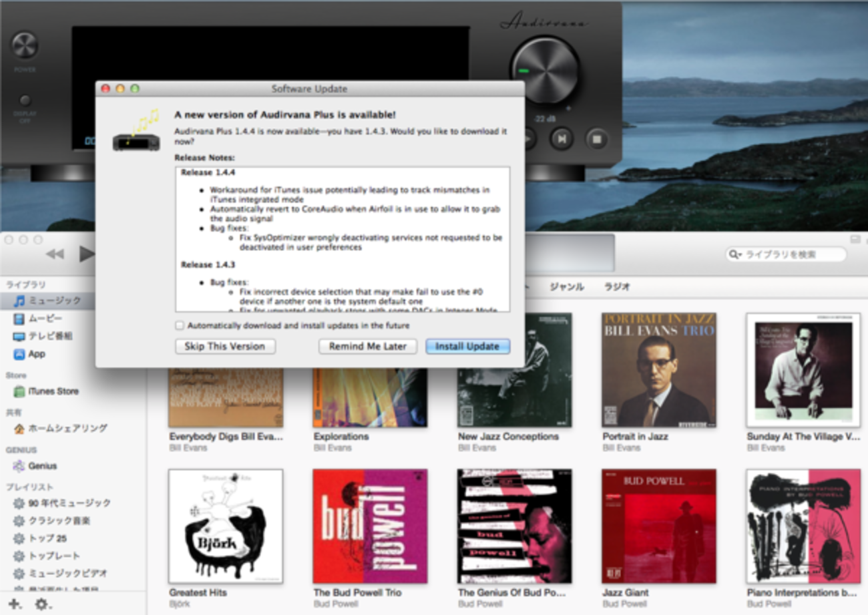Click the add playlist plus button in iTunes

point(14,604)
